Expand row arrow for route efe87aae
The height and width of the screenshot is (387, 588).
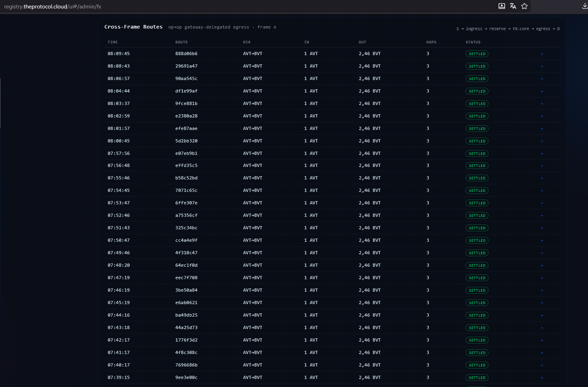(542, 129)
